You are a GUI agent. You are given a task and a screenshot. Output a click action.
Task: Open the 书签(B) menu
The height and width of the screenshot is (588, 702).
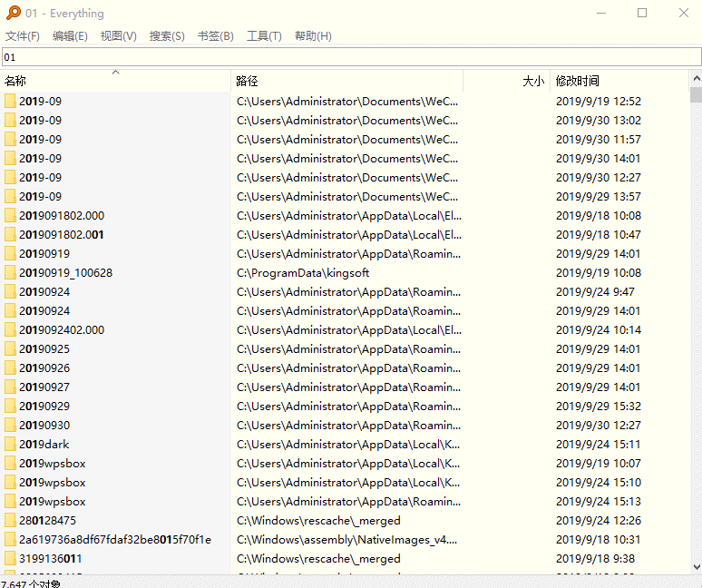(x=215, y=36)
